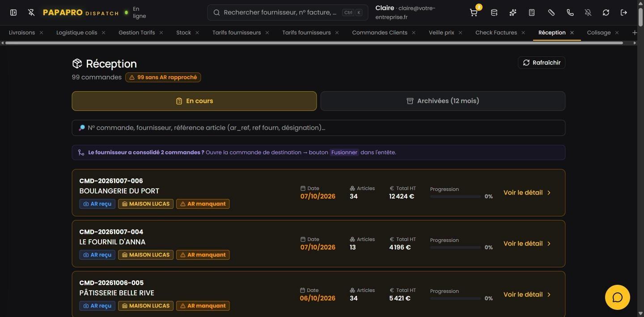Close the Réception tab
This screenshot has width=644, height=317.
(572, 33)
